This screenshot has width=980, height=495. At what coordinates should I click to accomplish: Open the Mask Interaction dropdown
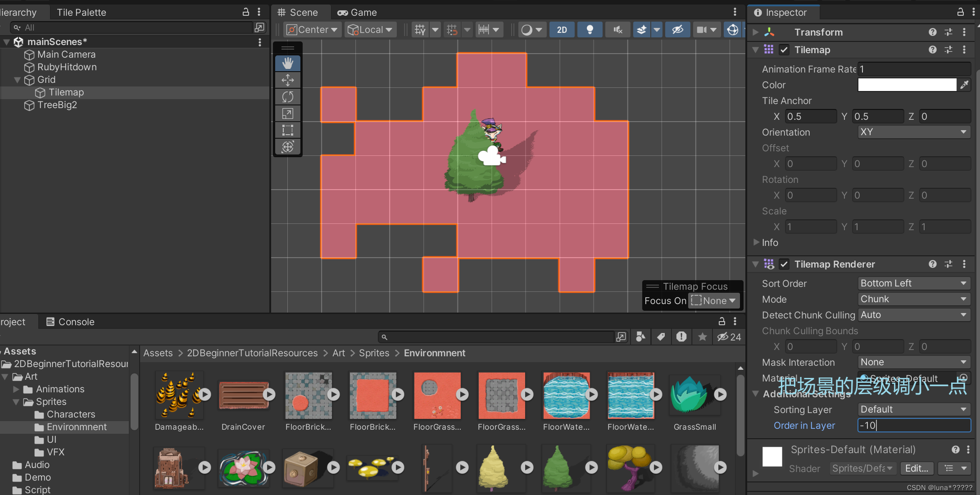coord(914,362)
